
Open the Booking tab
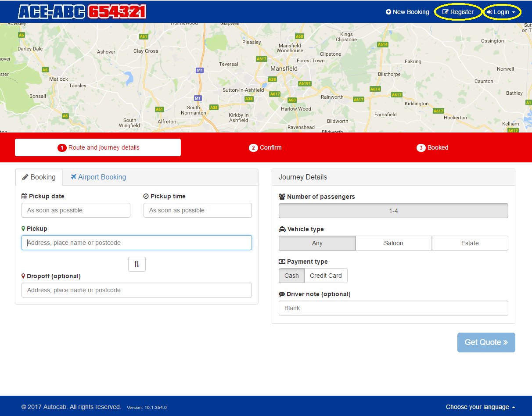click(39, 177)
